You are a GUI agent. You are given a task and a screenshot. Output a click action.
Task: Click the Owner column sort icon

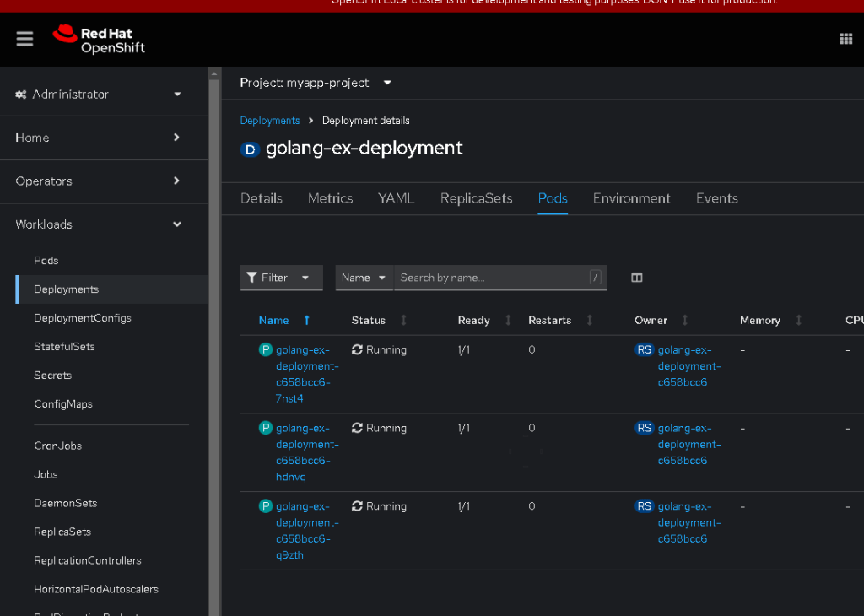click(x=685, y=320)
